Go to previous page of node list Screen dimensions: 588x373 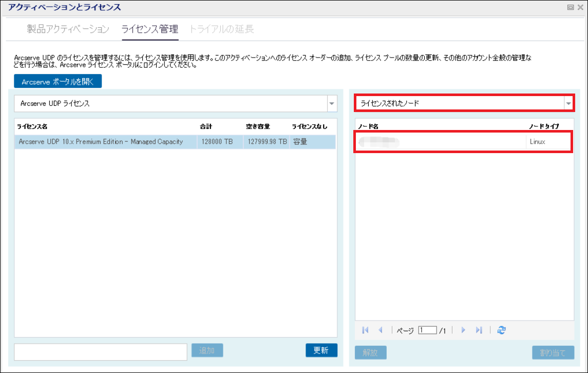coord(381,330)
